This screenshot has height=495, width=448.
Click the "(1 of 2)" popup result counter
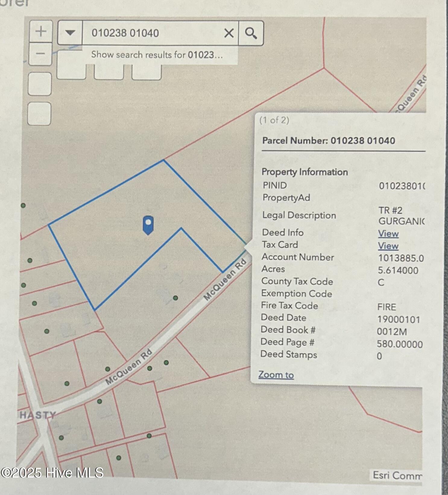point(274,120)
